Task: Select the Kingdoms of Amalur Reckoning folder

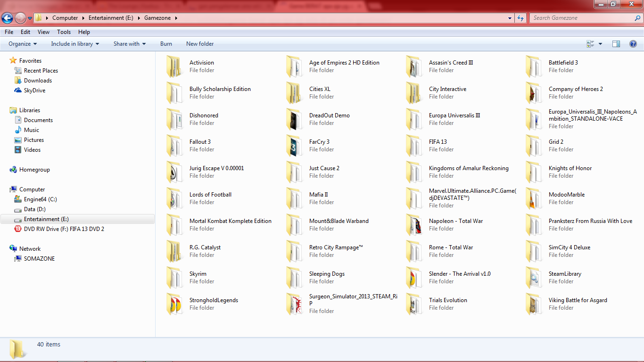Action: click(x=469, y=168)
